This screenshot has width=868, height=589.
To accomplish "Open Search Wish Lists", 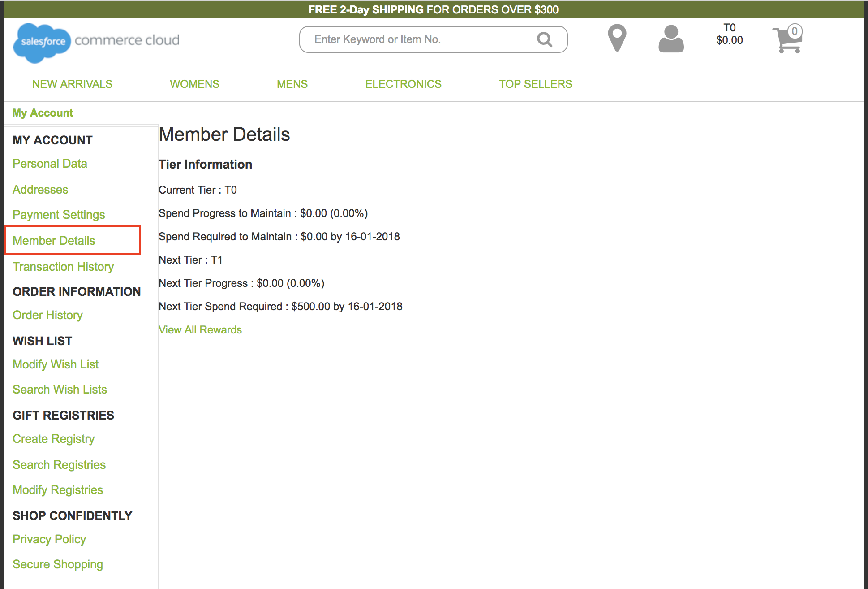I will click(x=60, y=390).
